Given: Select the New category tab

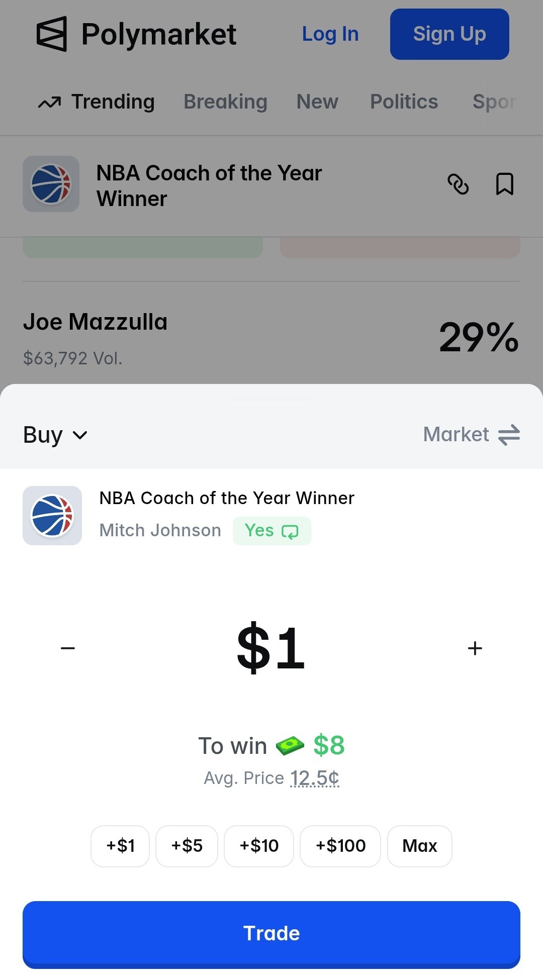Looking at the screenshot, I should tap(317, 102).
